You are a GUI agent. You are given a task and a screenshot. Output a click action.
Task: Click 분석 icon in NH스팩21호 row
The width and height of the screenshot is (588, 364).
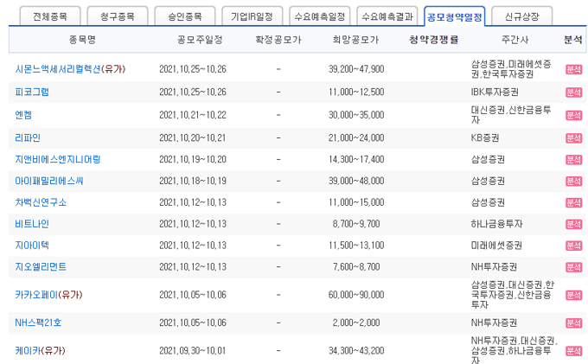[x=574, y=322]
